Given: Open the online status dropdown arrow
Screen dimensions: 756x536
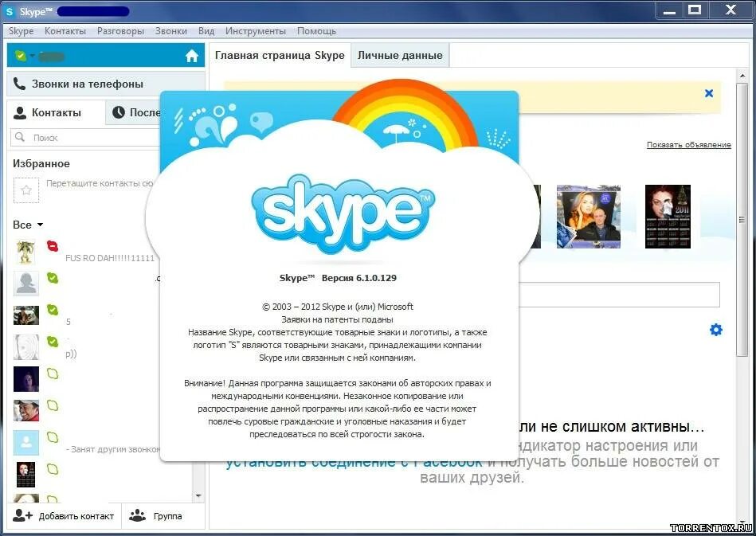Looking at the screenshot, I should tap(33, 56).
